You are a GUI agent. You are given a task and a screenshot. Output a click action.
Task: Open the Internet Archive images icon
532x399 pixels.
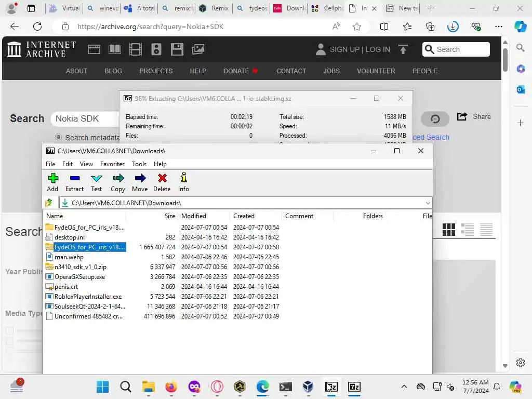(x=198, y=49)
